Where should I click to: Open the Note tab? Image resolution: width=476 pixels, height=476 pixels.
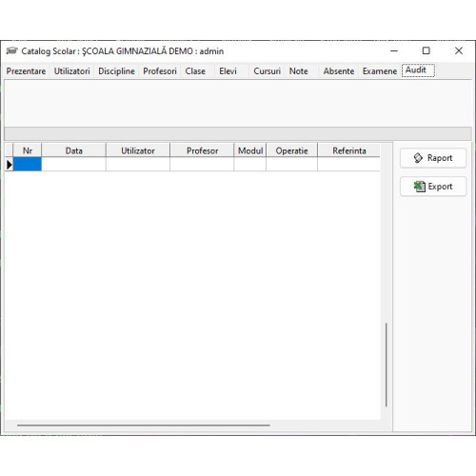coord(298,71)
